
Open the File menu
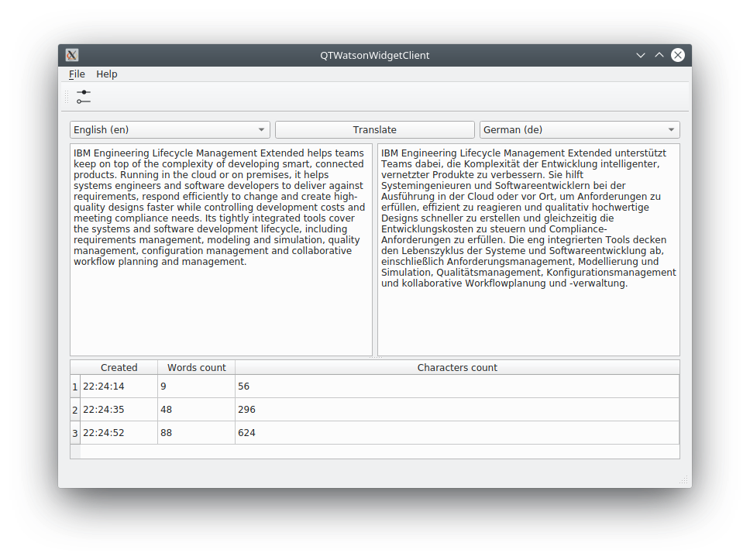pos(76,74)
